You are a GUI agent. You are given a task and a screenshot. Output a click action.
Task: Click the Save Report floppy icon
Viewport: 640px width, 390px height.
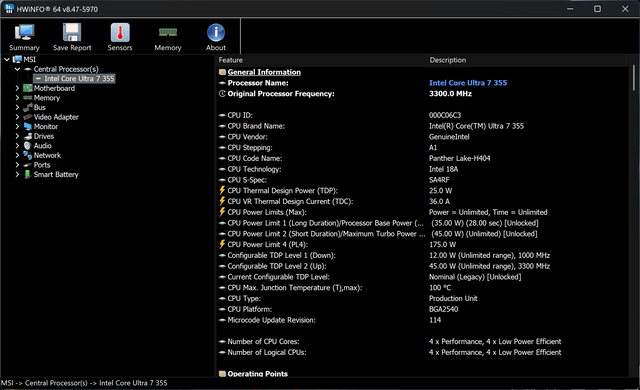pos(72,32)
